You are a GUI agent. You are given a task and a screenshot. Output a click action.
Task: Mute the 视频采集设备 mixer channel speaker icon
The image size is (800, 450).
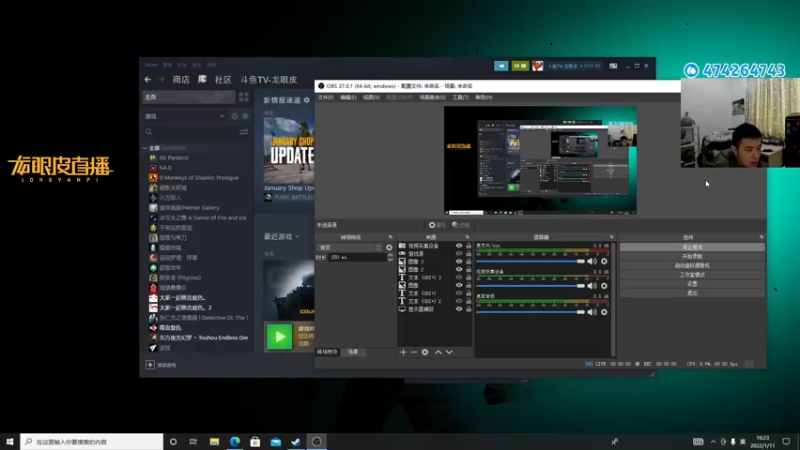pos(592,286)
